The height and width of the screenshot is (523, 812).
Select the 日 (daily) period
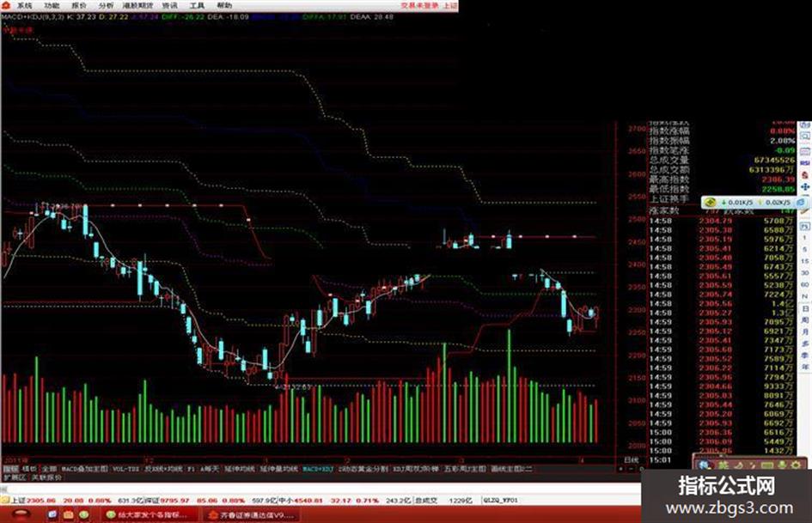tap(805, 308)
